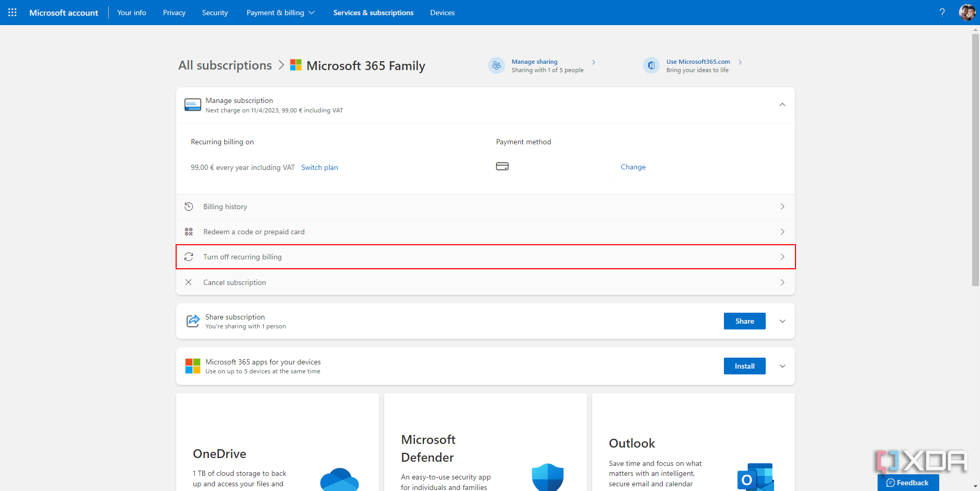Click Turn off recurring billing text
Viewport: 980px width, 491px height.
click(x=243, y=257)
